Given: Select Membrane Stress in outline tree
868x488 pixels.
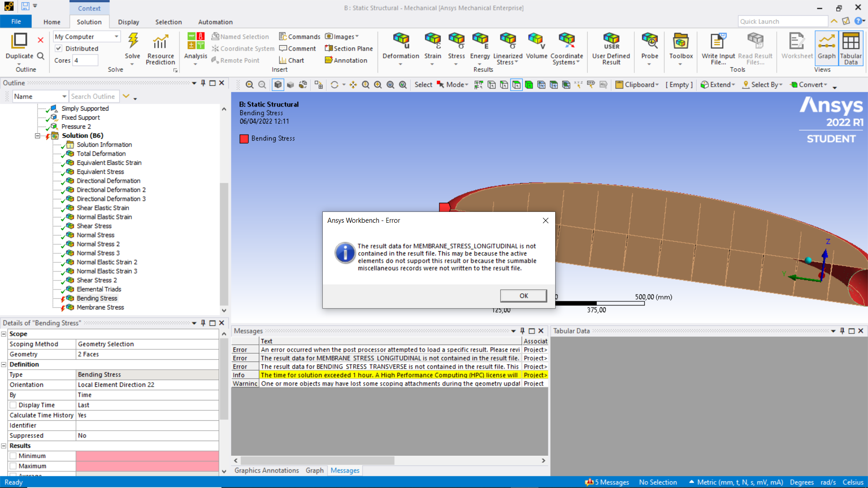Looking at the screenshot, I should click(x=100, y=307).
